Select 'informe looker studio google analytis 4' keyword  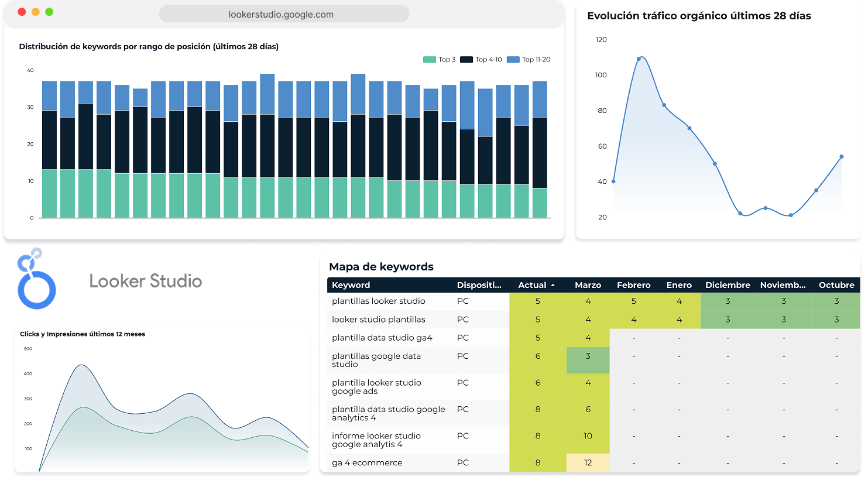(376, 440)
